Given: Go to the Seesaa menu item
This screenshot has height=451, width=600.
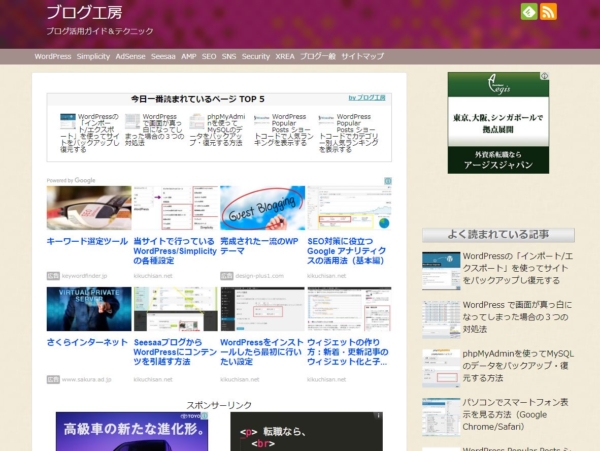Looking at the screenshot, I should [x=163, y=57].
